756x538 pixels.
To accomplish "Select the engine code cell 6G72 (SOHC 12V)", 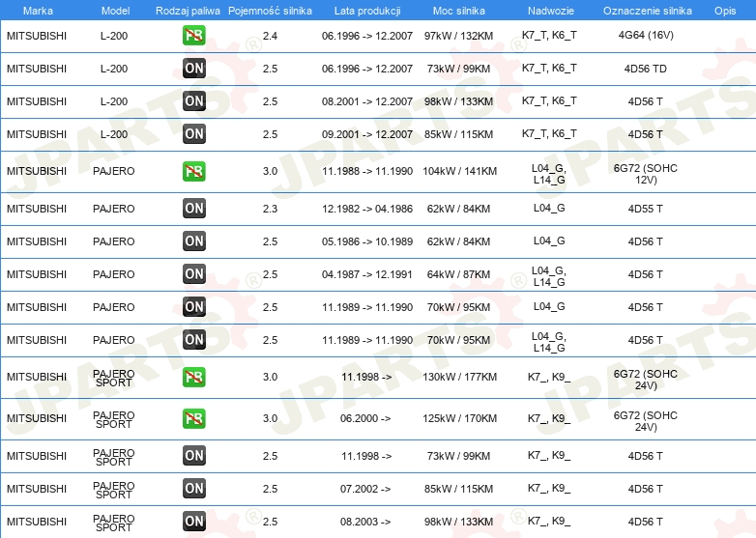I will coord(645,174).
